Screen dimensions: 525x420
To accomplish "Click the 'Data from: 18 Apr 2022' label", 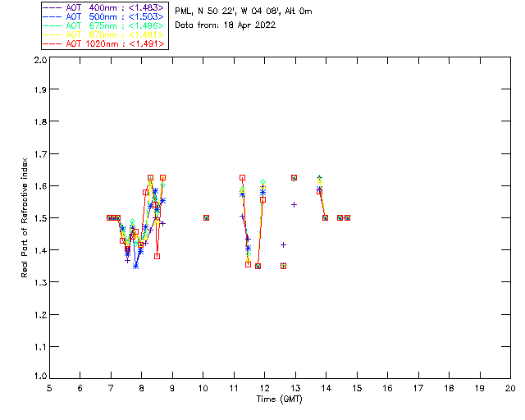I will pos(226,25).
